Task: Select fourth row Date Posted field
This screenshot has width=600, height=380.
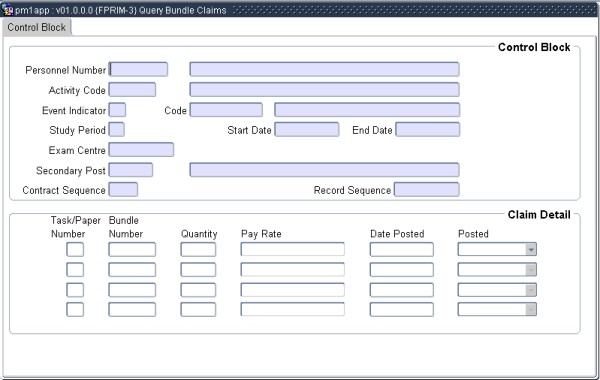Action: pyautogui.click(x=402, y=309)
